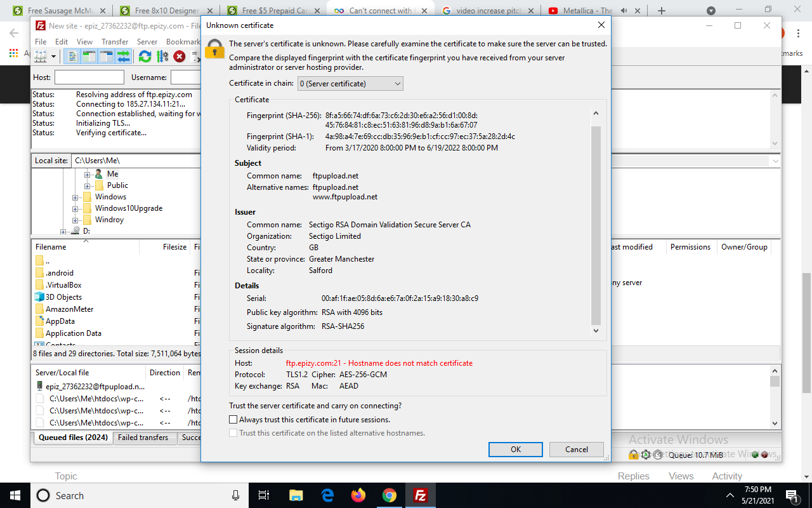The image size is (812, 508).
Task: Toggle message log display toolbar icon
Action: click(x=72, y=57)
